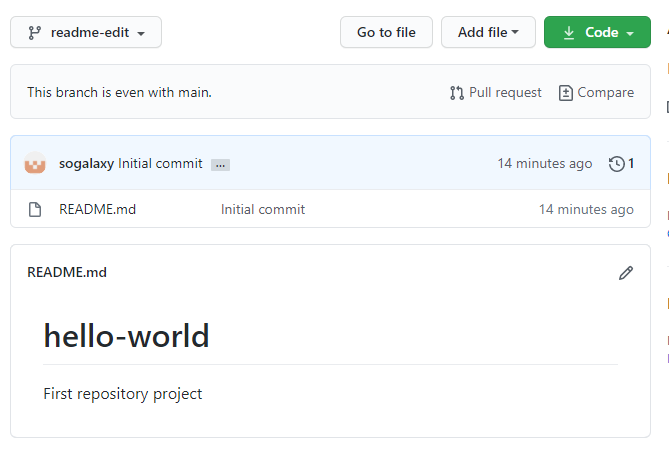Click the compare diff icon

click(x=566, y=93)
